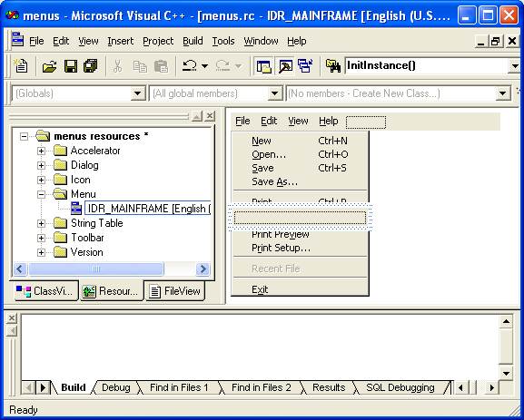Select Open... item in edited menu
Screen dimensions: 524x420
tap(300, 154)
